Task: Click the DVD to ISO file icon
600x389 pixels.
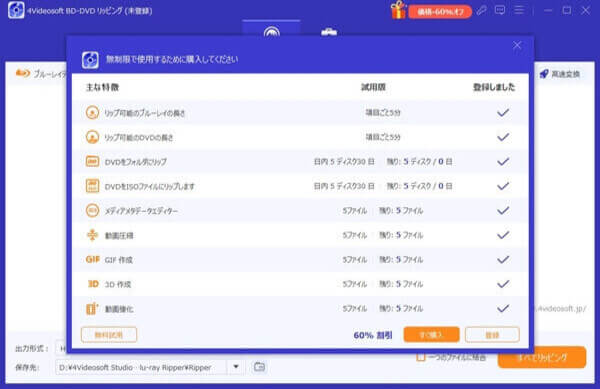Action: tap(92, 186)
